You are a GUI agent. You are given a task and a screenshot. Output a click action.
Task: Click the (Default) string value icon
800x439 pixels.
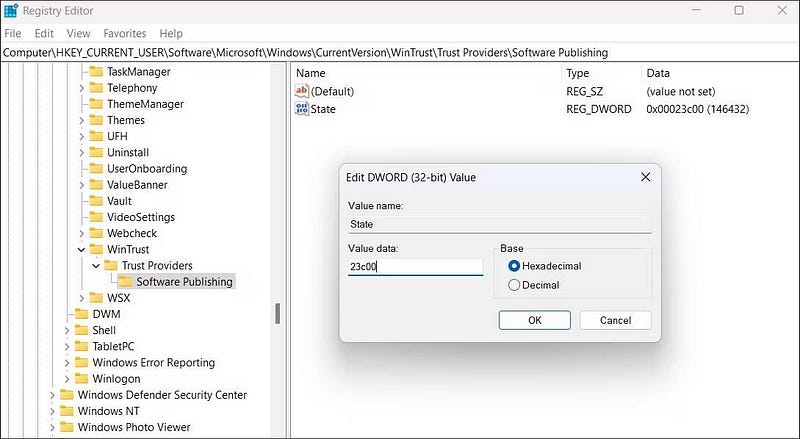coord(302,91)
